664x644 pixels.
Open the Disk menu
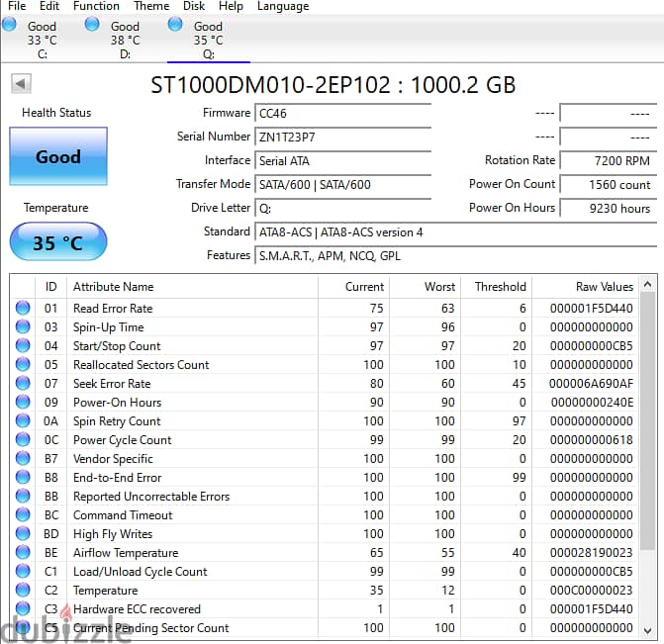[194, 6]
